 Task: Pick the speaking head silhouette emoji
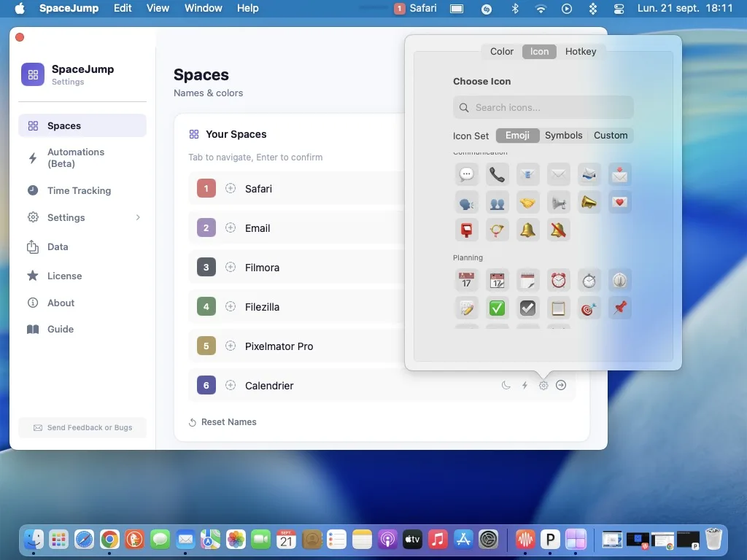pos(466,203)
